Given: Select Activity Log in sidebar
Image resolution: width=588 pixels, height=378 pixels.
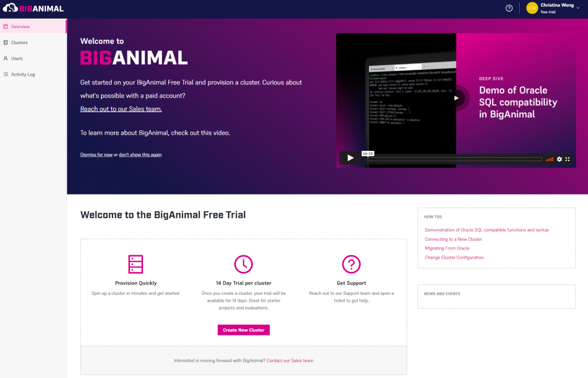Looking at the screenshot, I should tap(22, 75).
